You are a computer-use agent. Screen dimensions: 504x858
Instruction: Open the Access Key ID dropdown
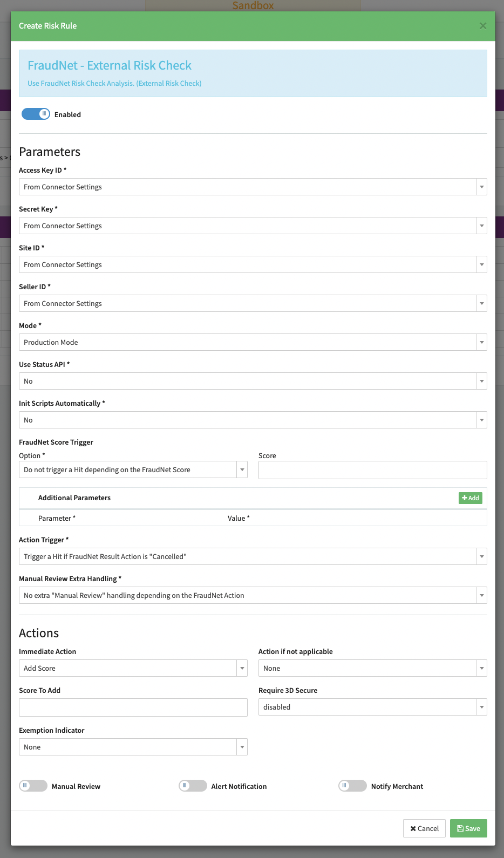[x=253, y=187]
